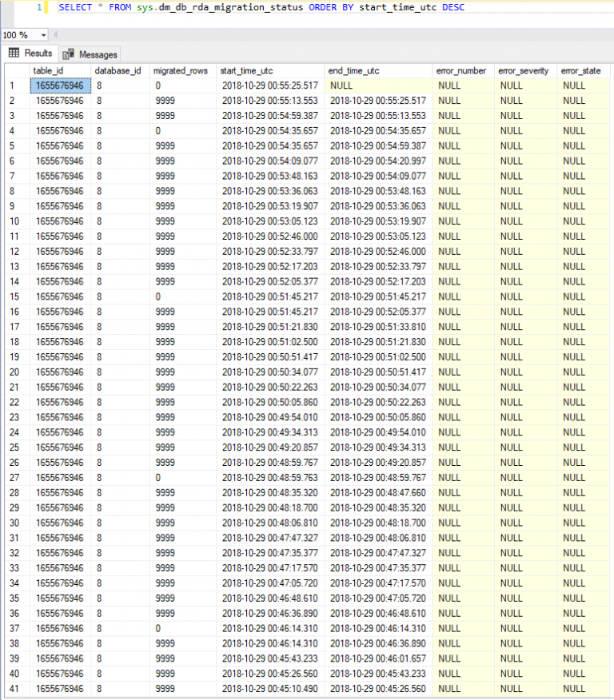Click the select-all corner of results grid
The image size is (614, 700).
tap(14, 70)
